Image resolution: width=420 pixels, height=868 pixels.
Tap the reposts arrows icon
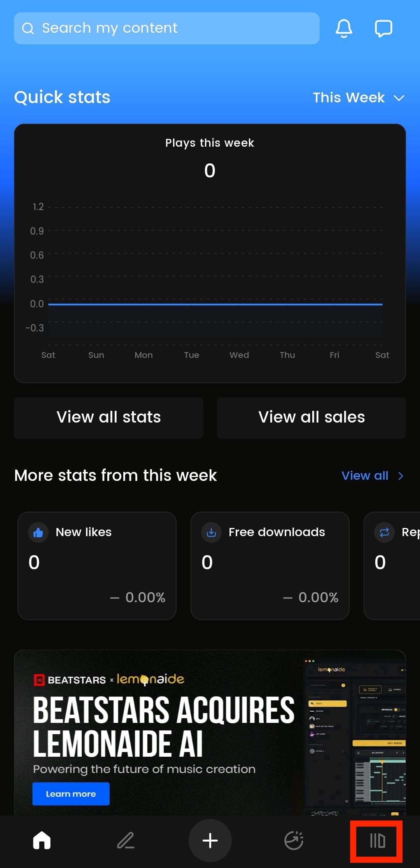click(x=384, y=532)
